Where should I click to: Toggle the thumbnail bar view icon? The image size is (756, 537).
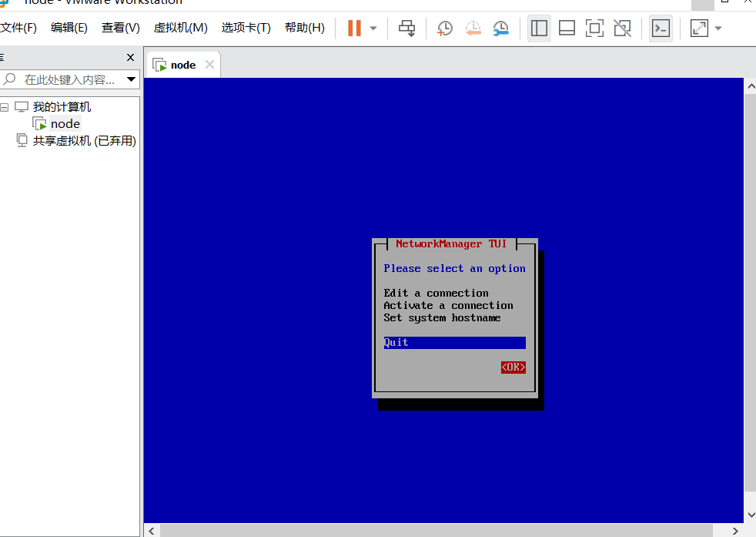[x=567, y=28]
